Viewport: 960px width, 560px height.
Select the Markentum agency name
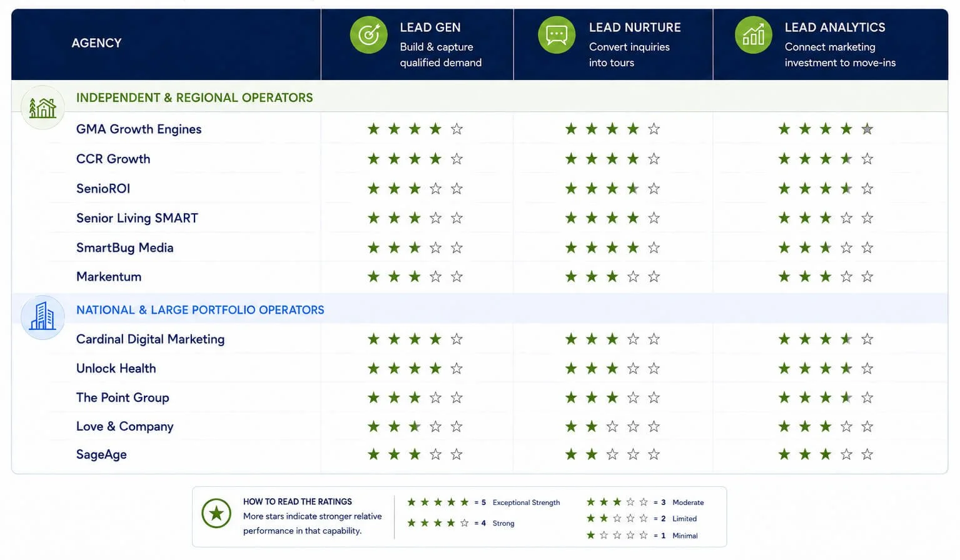[109, 276]
